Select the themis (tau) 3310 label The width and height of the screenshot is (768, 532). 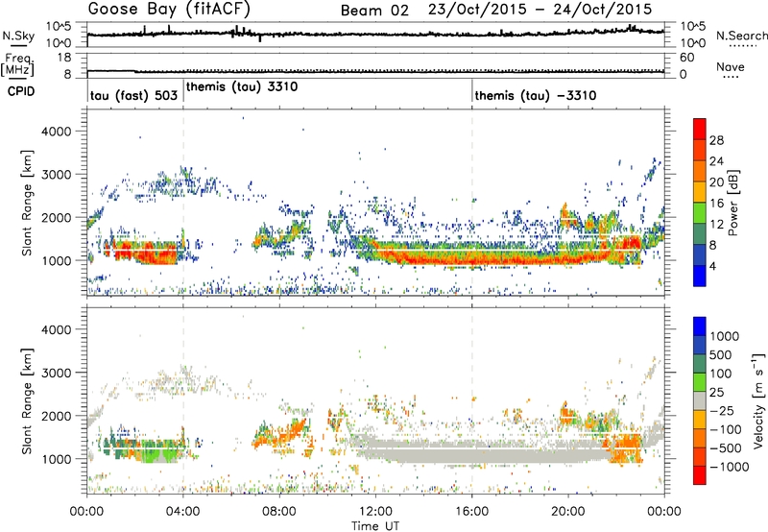click(242, 86)
